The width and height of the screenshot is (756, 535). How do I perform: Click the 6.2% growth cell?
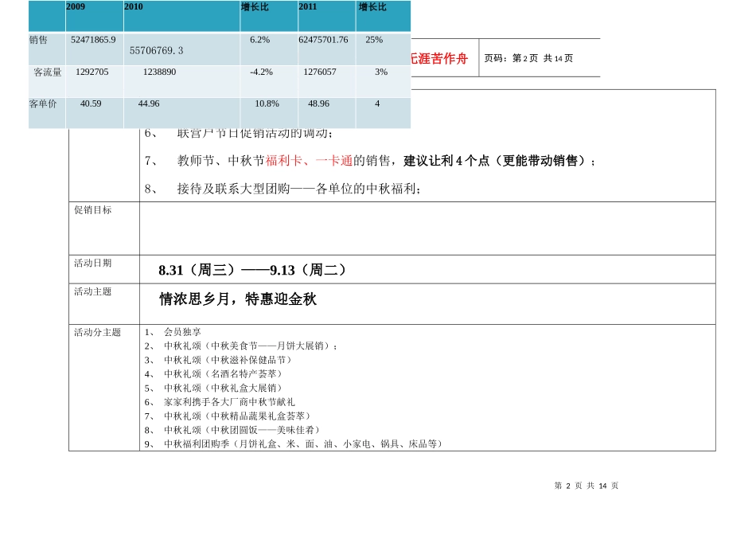coord(260,40)
